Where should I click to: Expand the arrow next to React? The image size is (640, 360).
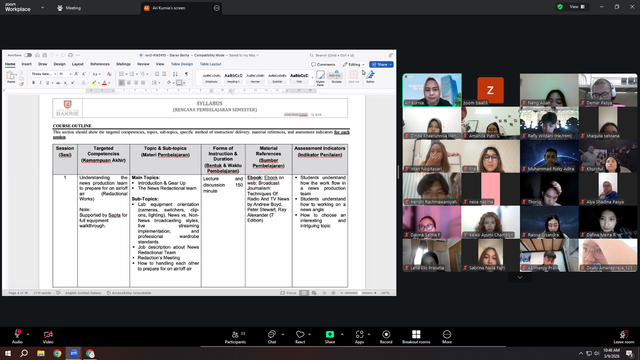click(x=310, y=334)
